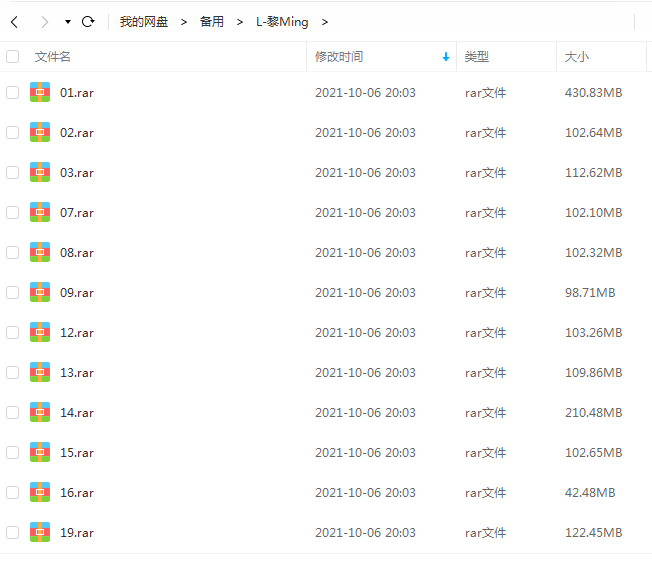652x572 pixels.
Task: Click the 19.rar archive icon
Action: (40, 532)
